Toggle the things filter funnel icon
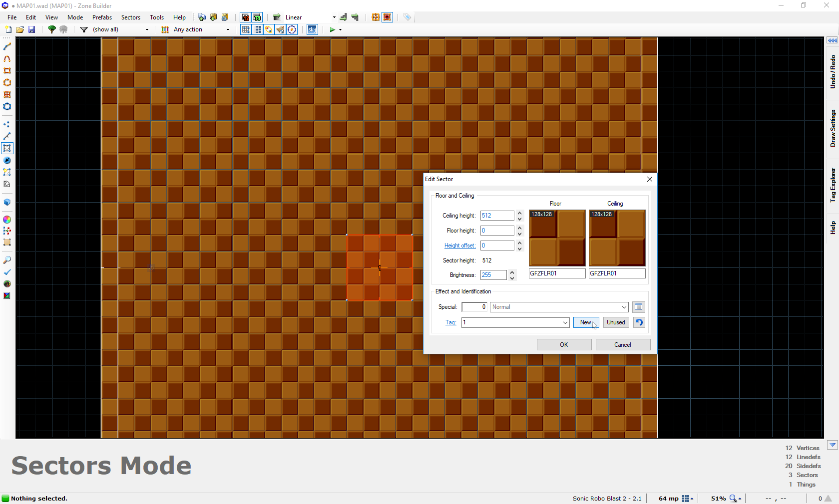839x504 pixels. [x=84, y=29]
